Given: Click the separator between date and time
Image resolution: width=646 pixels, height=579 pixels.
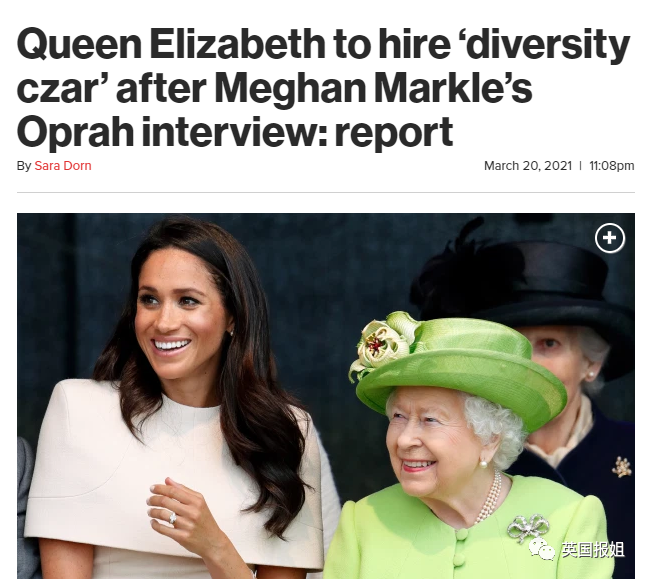Looking at the screenshot, I should click(580, 166).
